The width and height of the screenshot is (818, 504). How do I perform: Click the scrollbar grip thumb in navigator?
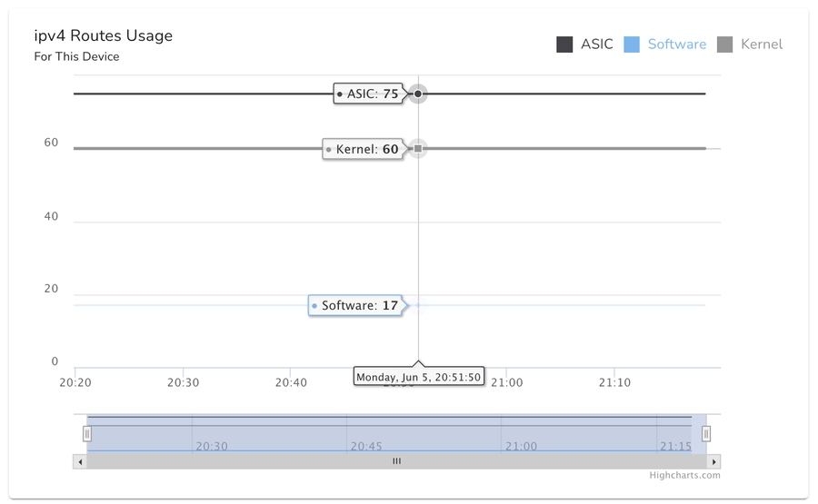coord(396,461)
